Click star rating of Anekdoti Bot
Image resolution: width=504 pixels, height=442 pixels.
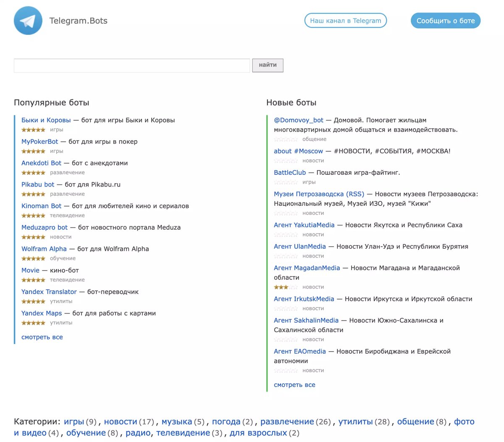(33, 173)
